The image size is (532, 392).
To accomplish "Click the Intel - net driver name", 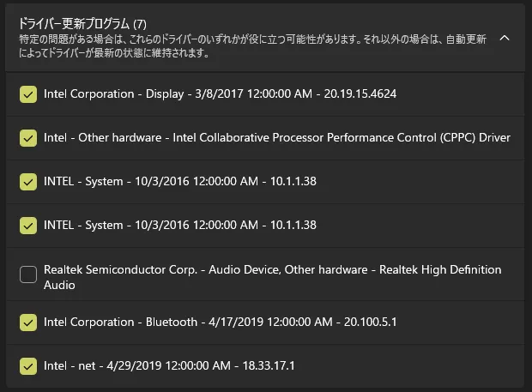I will coord(70,366).
